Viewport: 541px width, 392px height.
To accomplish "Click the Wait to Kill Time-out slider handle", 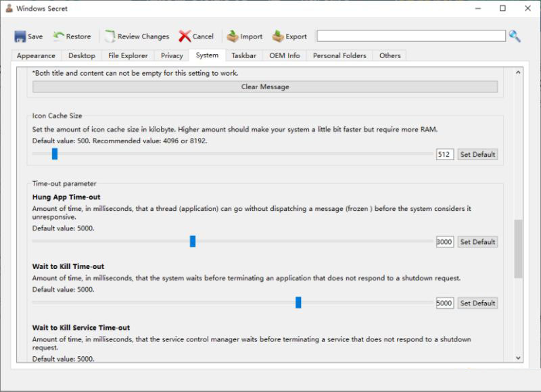I will [298, 302].
